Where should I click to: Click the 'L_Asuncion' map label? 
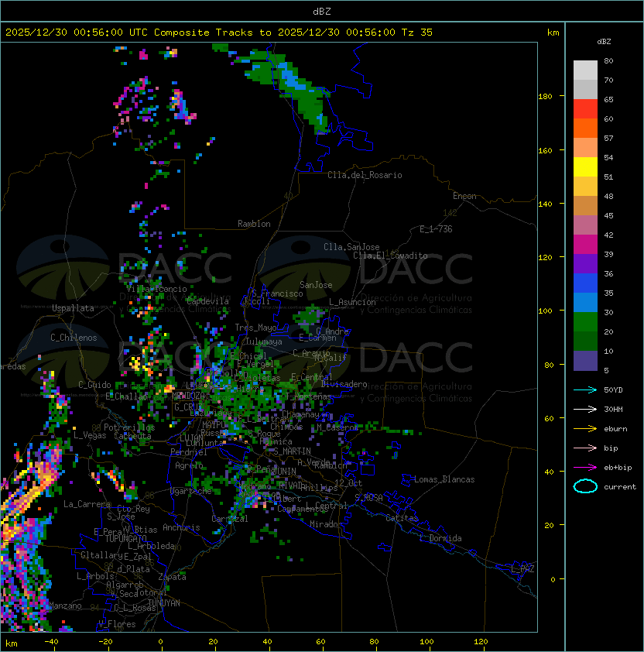coord(352,302)
